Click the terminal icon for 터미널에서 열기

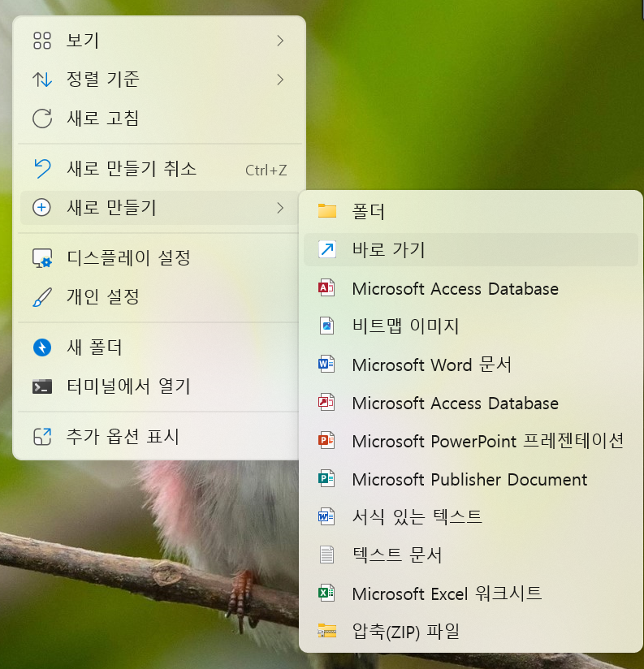(x=42, y=387)
